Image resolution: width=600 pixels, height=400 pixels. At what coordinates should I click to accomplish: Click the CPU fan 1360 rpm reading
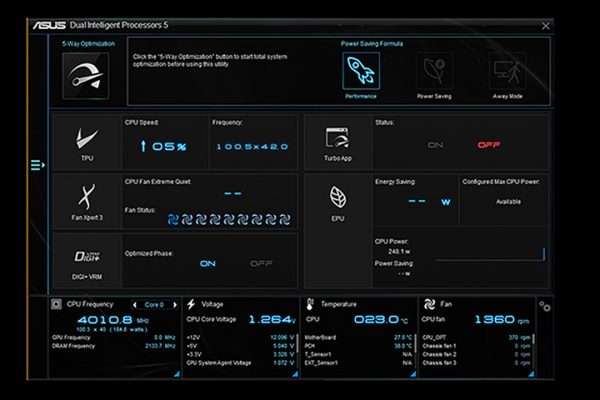[x=502, y=319]
